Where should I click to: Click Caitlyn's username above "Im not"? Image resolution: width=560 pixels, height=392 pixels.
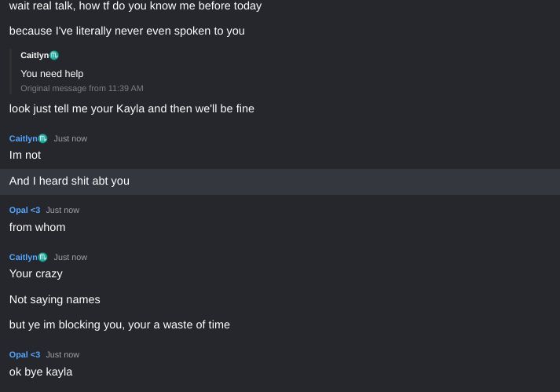[x=23, y=138]
